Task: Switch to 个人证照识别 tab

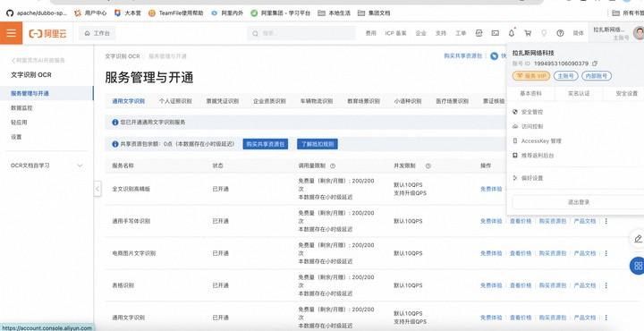Action: click(175, 101)
